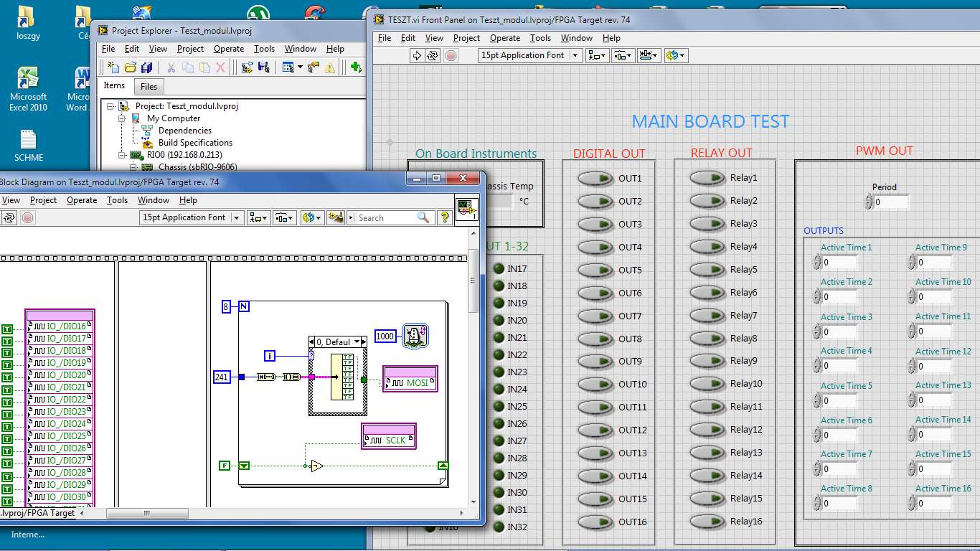Toggle Relay8 switch
This screenshot has width=980, height=551.
pyautogui.click(x=707, y=338)
